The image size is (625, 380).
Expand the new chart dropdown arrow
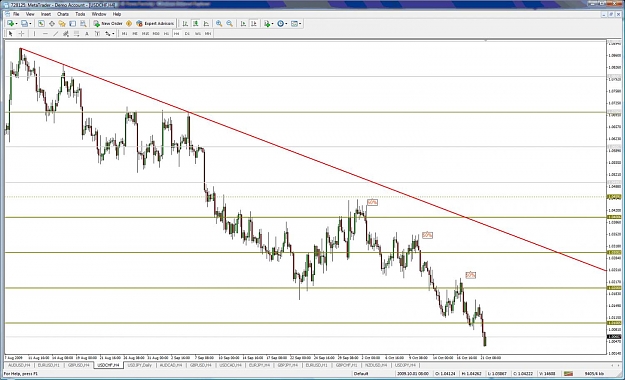(16, 24)
